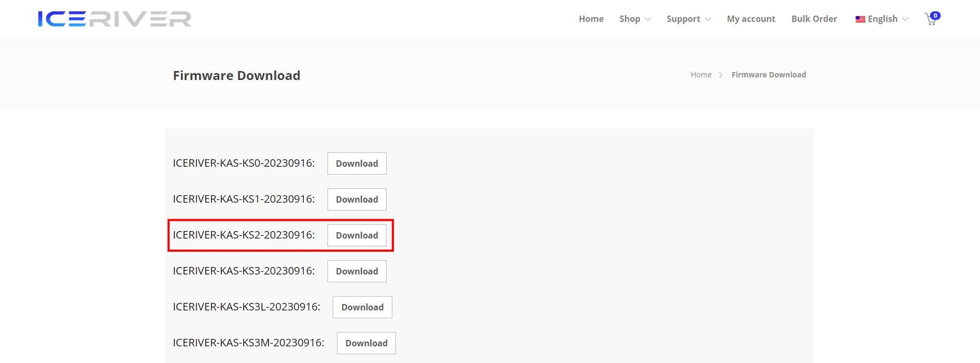The width and height of the screenshot is (980, 363).
Task: Click the ICERIVER-KAS-KS2-20230916 label
Action: [x=244, y=235]
